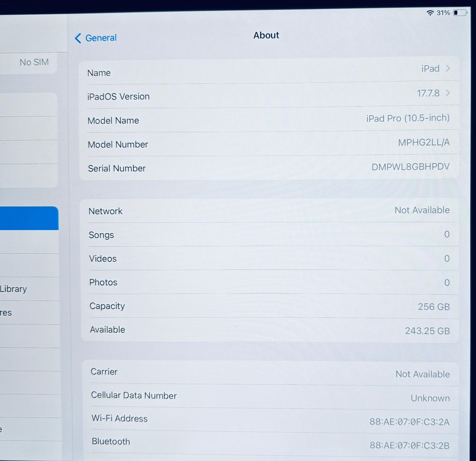This screenshot has height=461, width=476.
Task: Select the Name label
Action: coord(99,73)
